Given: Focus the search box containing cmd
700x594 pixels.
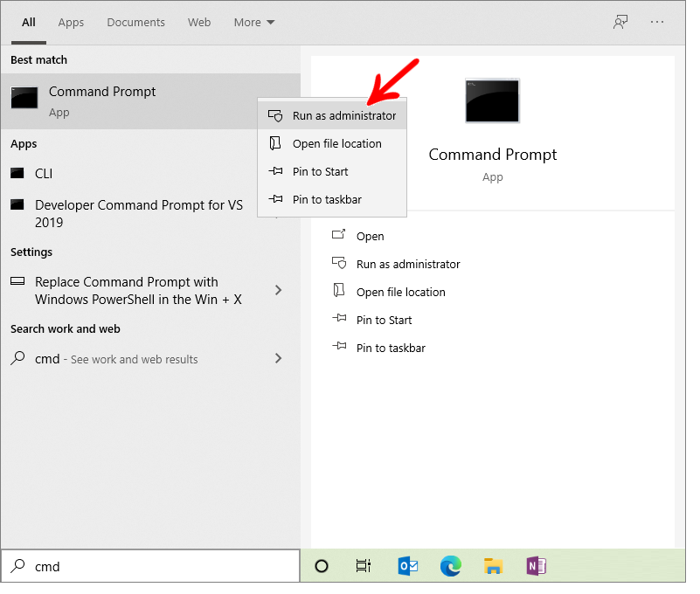Looking at the screenshot, I should coord(150,566).
